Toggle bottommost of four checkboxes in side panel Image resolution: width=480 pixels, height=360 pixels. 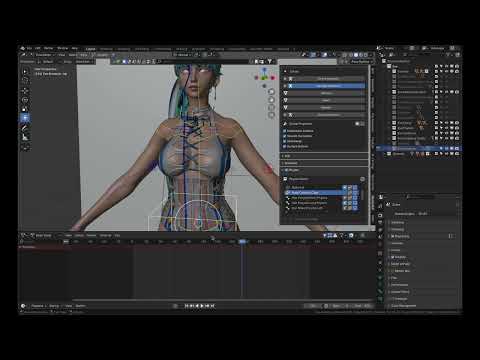(285, 146)
